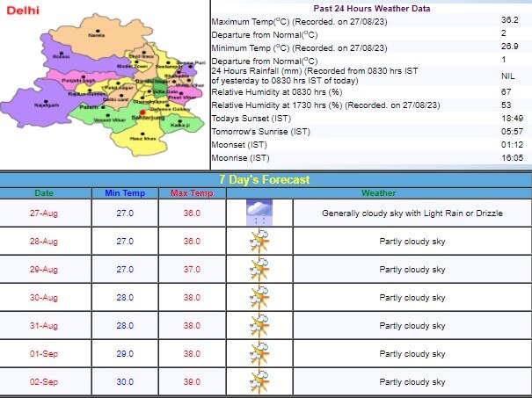Screen dimensions: 532x398
Task: Click the Date column header
Action: click(x=44, y=192)
